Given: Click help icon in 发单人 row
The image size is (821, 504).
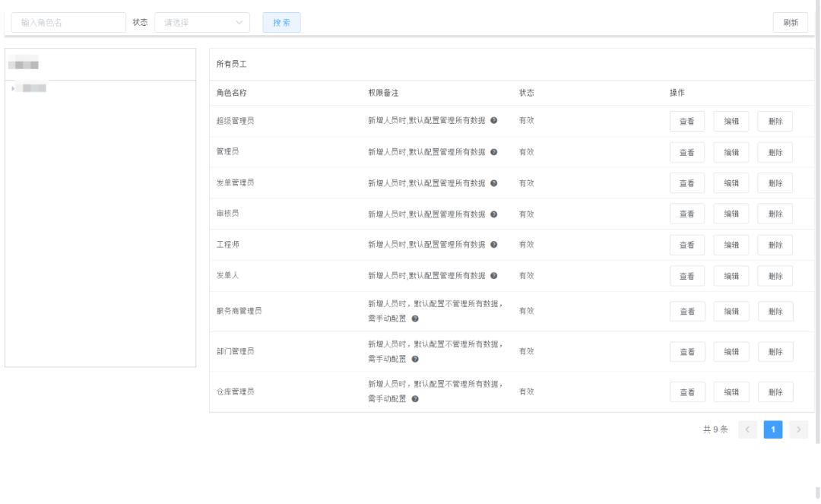Looking at the screenshot, I should (493, 276).
